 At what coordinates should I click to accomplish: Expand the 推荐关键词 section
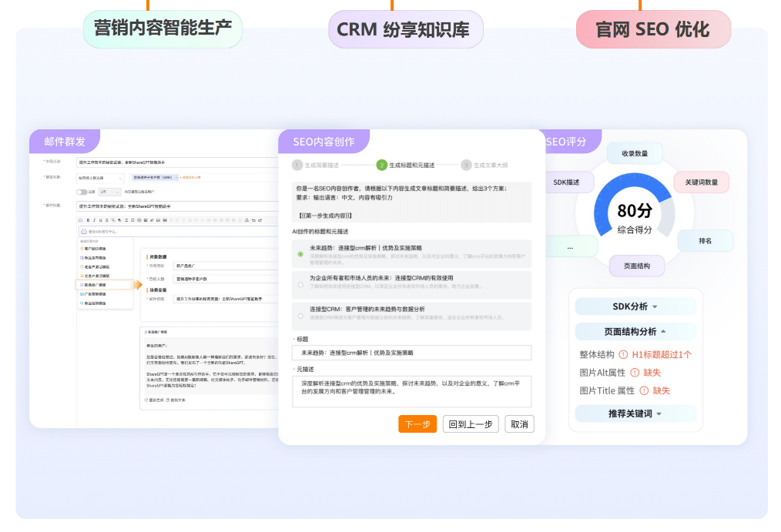pyautogui.click(x=635, y=413)
